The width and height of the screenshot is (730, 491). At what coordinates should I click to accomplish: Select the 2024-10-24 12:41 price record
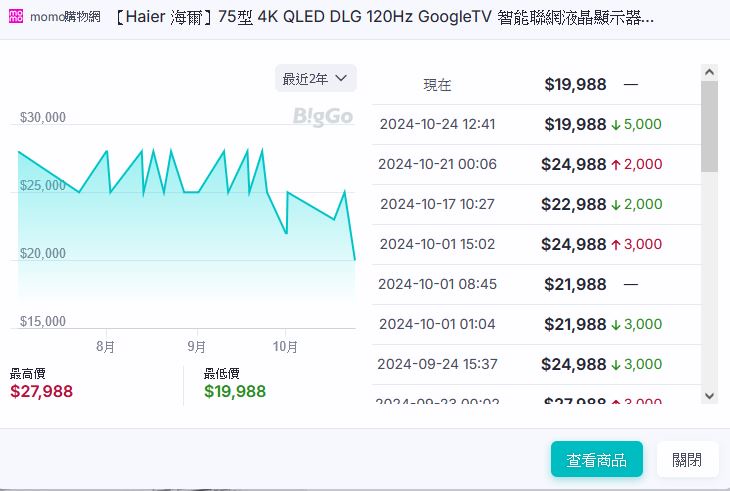click(536, 125)
